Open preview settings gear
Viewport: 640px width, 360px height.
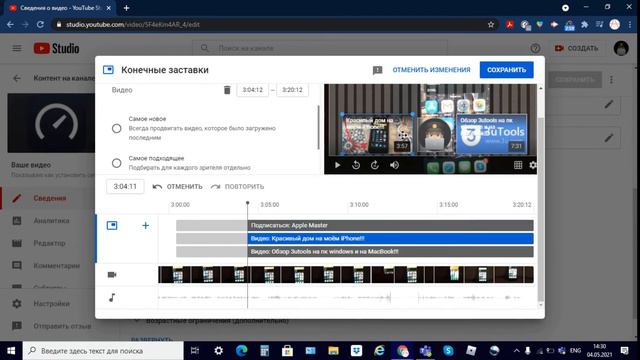(533, 165)
